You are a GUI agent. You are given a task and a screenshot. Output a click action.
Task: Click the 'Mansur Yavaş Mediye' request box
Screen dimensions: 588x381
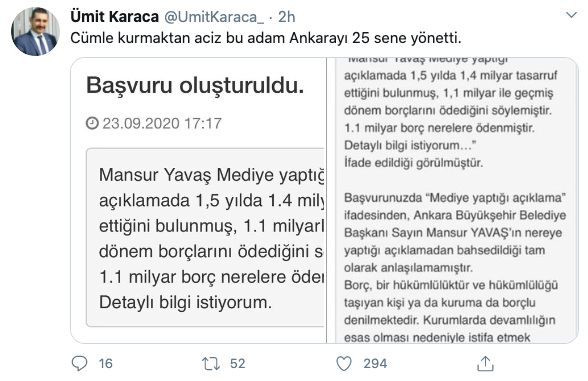pos(206,237)
